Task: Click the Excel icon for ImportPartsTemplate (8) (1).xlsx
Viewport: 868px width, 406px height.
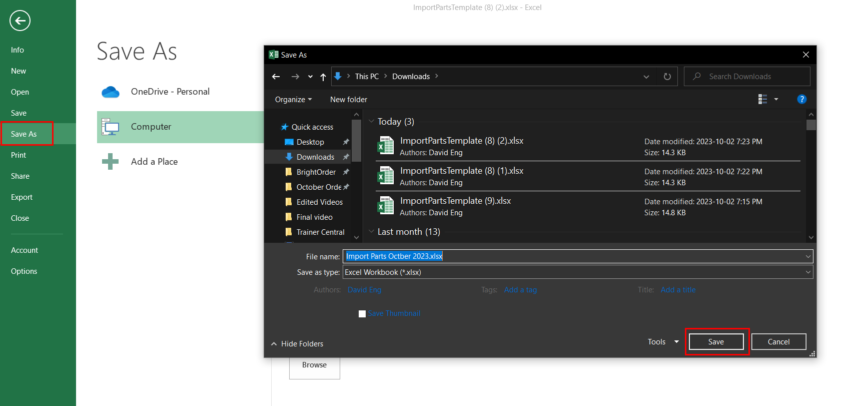Action: pyautogui.click(x=386, y=176)
